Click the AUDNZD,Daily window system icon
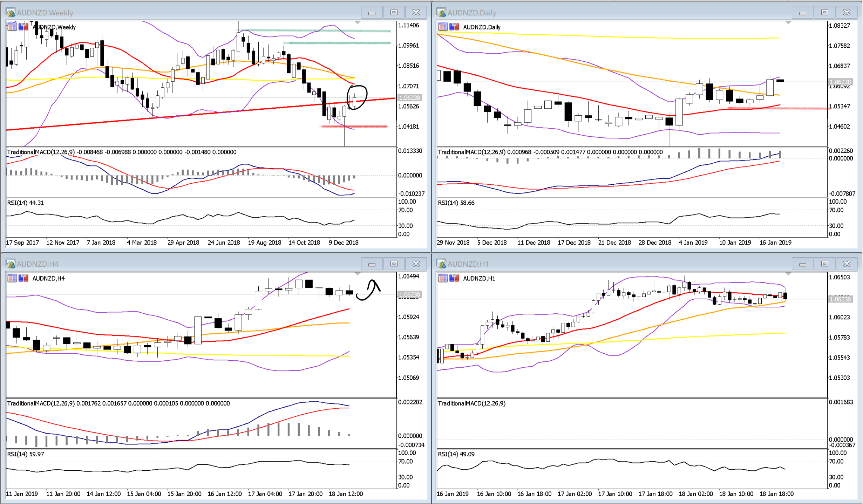 [441, 13]
